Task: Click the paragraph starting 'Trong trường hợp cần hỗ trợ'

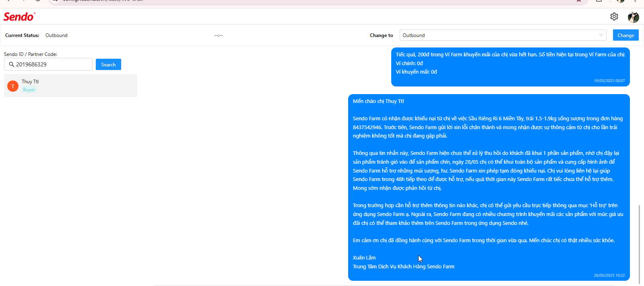Action: click(x=488, y=214)
